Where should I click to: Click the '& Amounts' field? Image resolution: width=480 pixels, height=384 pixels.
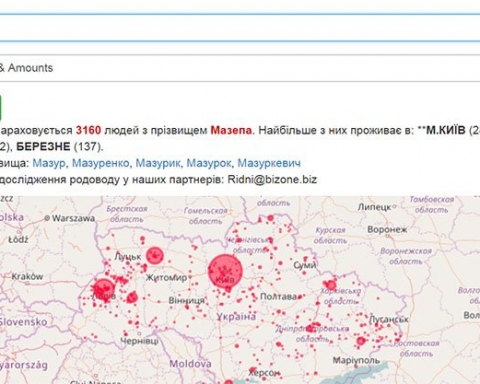point(240,68)
